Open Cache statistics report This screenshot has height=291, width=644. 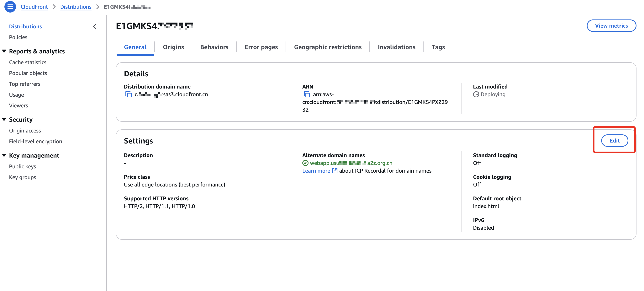pyautogui.click(x=28, y=62)
